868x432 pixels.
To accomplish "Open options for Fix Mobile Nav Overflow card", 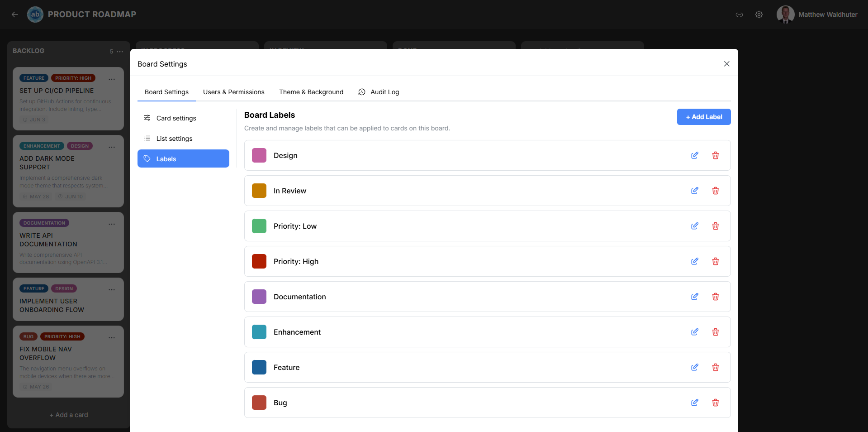I will pos(112,338).
